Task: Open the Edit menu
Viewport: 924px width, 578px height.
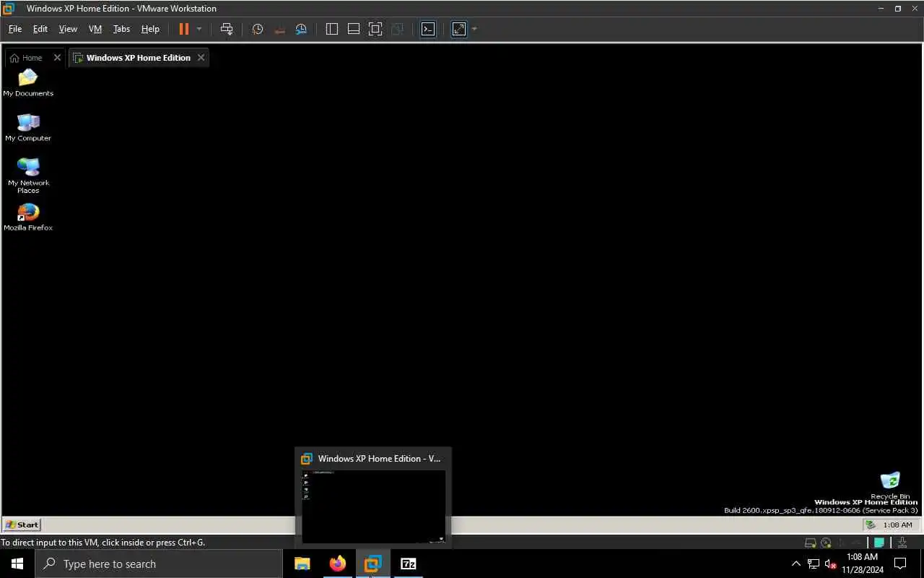Action: tap(40, 29)
